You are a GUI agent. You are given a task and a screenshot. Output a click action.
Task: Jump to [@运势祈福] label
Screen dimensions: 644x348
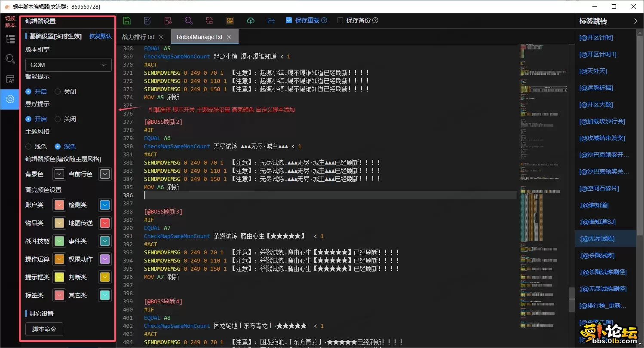(x=596, y=88)
